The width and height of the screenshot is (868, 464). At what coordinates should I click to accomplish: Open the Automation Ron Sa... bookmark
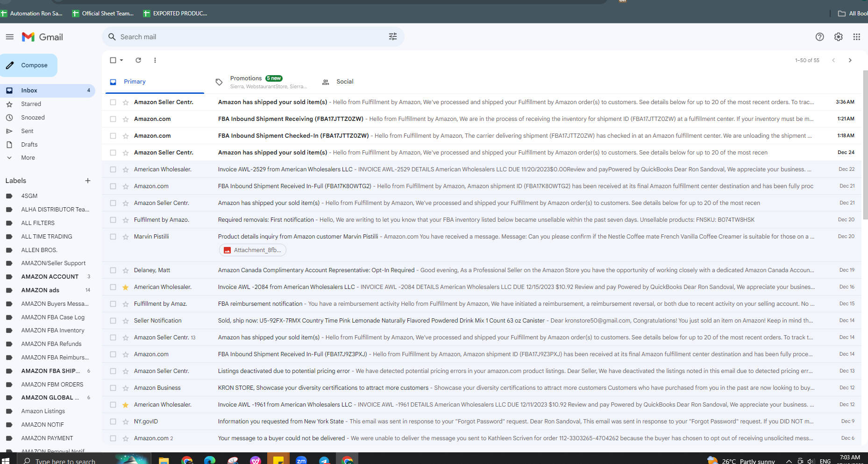[31, 14]
